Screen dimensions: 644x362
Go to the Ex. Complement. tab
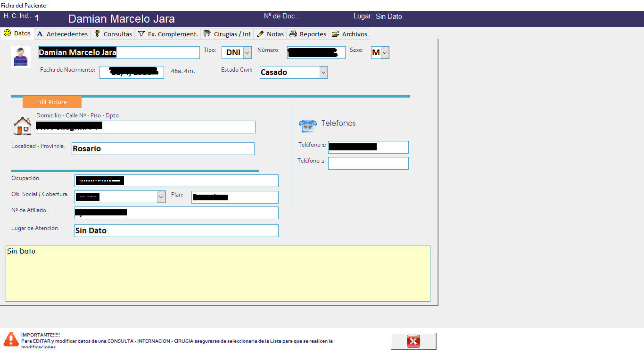(168, 34)
